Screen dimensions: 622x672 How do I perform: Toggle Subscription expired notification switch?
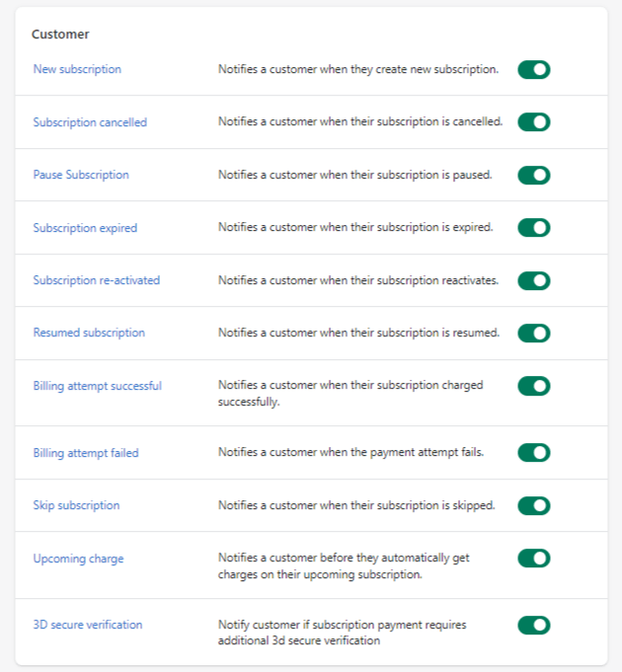tap(533, 228)
